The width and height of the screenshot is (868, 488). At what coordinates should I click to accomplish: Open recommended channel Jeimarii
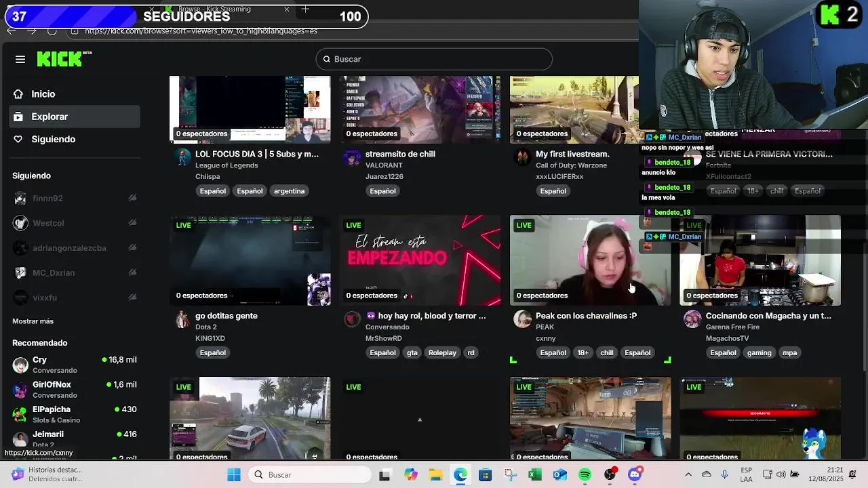click(75, 439)
